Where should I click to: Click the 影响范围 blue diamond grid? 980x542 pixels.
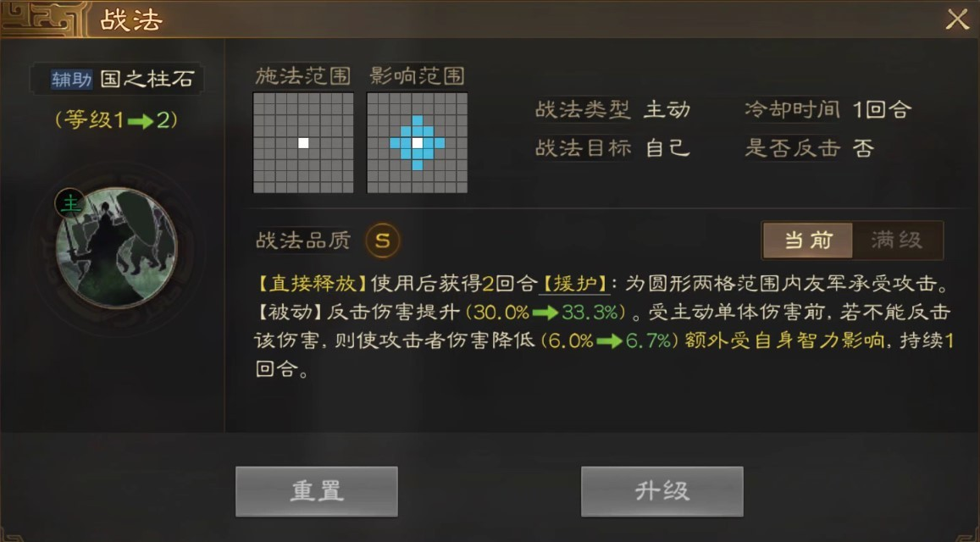pos(417,142)
